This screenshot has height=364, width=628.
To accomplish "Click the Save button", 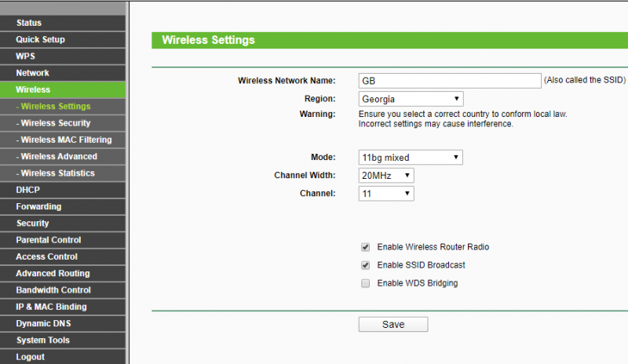I will (x=393, y=325).
